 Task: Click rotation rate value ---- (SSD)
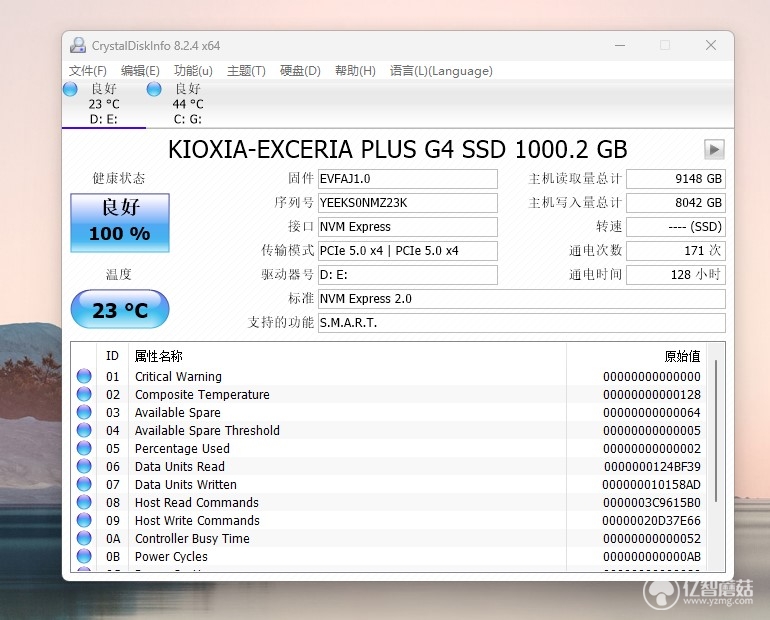(676, 227)
